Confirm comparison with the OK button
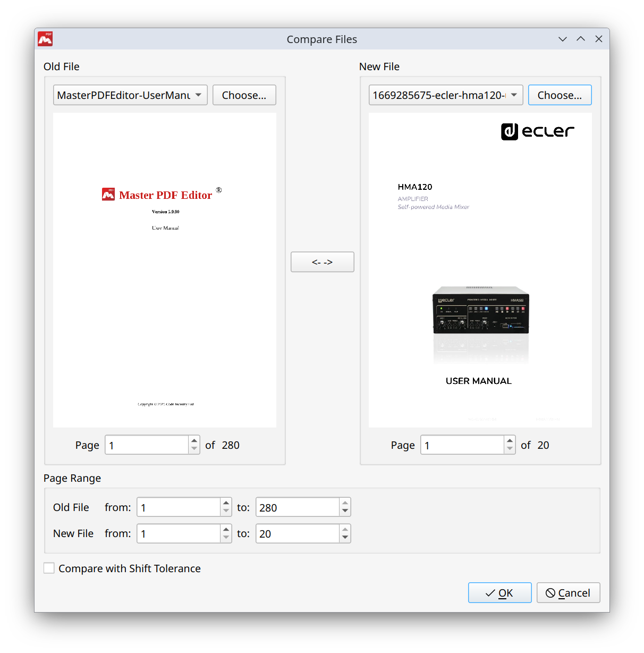The width and height of the screenshot is (644, 653). [499, 592]
